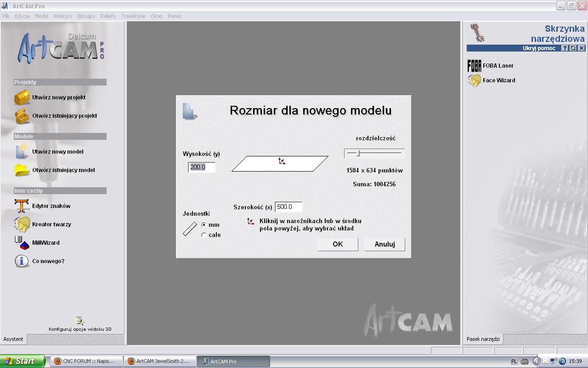The image size is (588, 368).
Task: Click the Co nowego info icon
Action: click(x=22, y=261)
